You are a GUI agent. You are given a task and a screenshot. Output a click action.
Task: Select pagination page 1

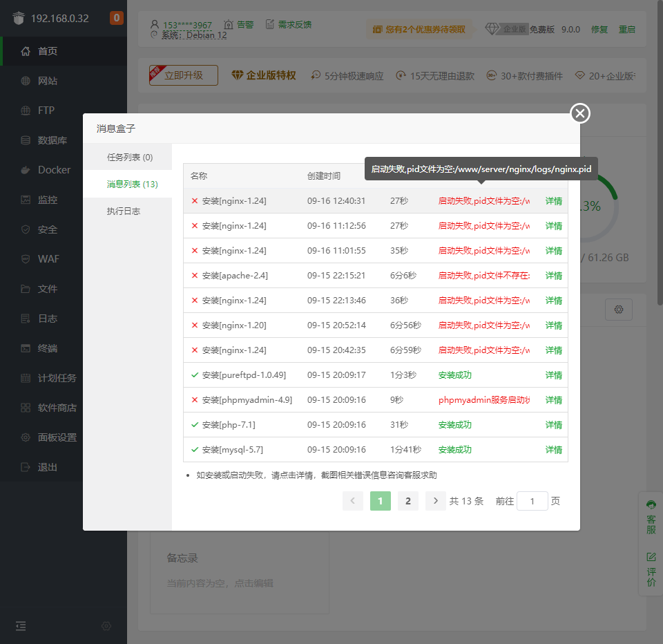pos(380,501)
